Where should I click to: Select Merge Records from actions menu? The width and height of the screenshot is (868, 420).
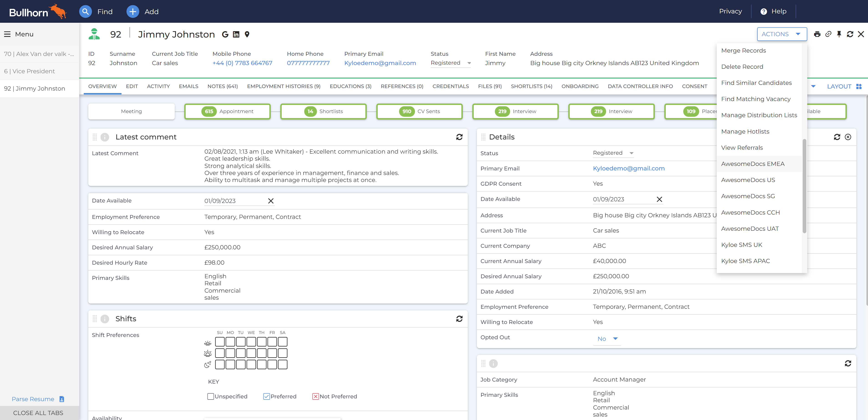click(743, 51)
